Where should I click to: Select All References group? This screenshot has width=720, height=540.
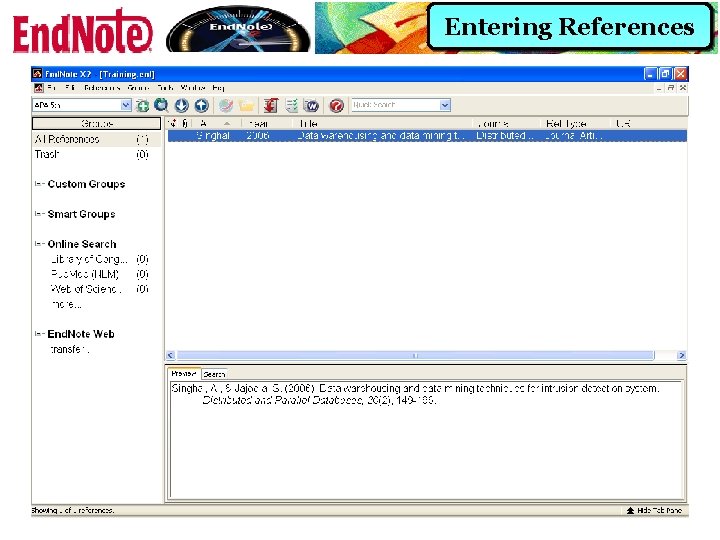[x=96, y=139]
